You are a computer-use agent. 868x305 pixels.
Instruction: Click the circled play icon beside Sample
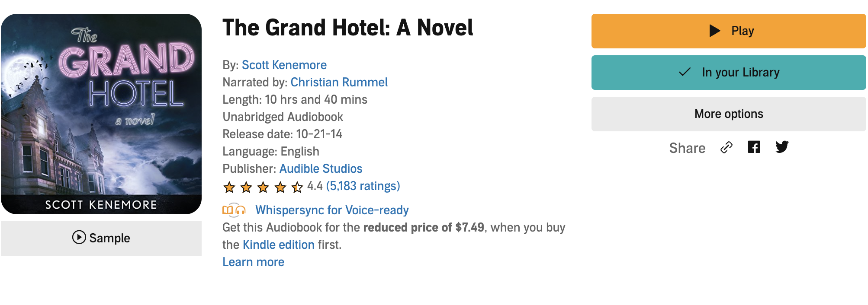[79, 237]
